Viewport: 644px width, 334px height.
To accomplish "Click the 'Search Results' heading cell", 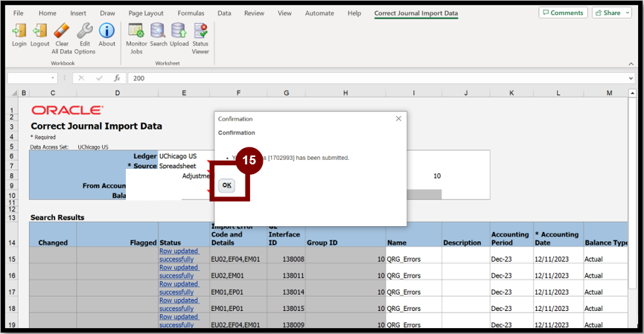I will tap(57, 217).
